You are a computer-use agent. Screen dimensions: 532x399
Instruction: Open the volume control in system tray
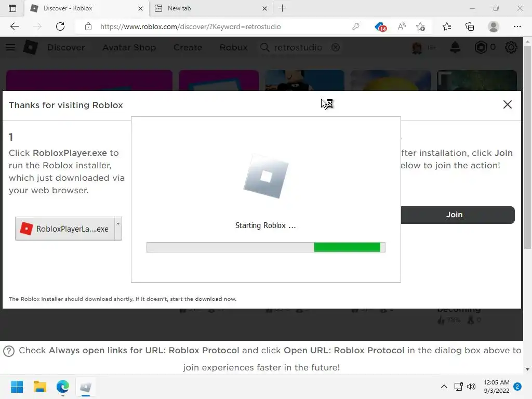point(471,387)
